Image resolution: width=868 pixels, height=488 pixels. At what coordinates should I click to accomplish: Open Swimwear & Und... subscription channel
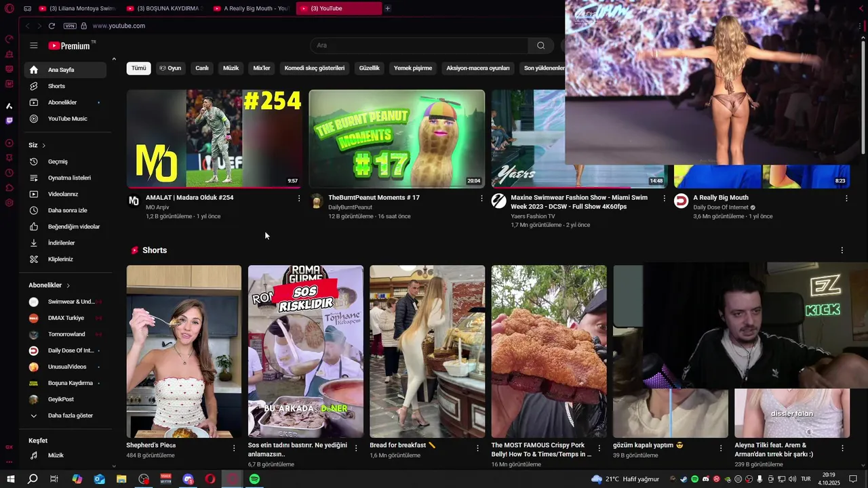click(x=65, y=302)
